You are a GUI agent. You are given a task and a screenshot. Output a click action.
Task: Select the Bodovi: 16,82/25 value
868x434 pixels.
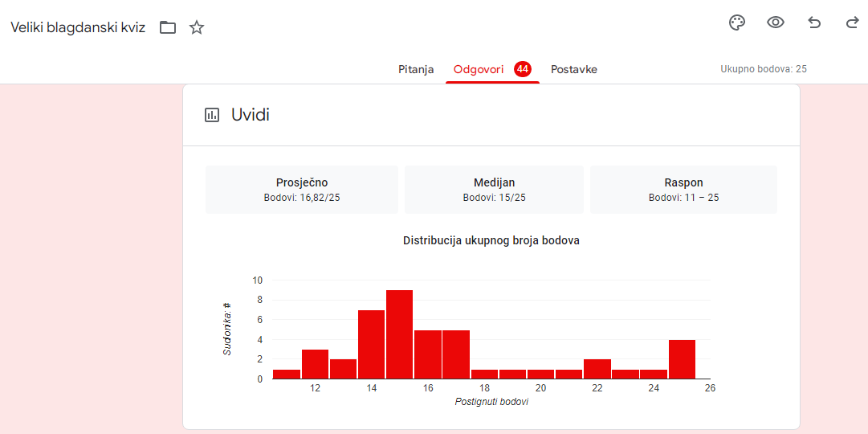[302, 198]
